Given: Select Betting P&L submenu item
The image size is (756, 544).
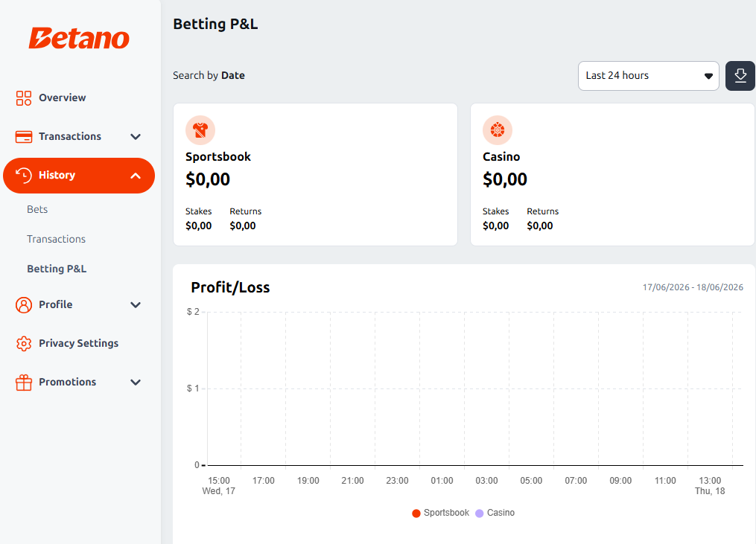Looking at the screenshot, I should [57, 269].
